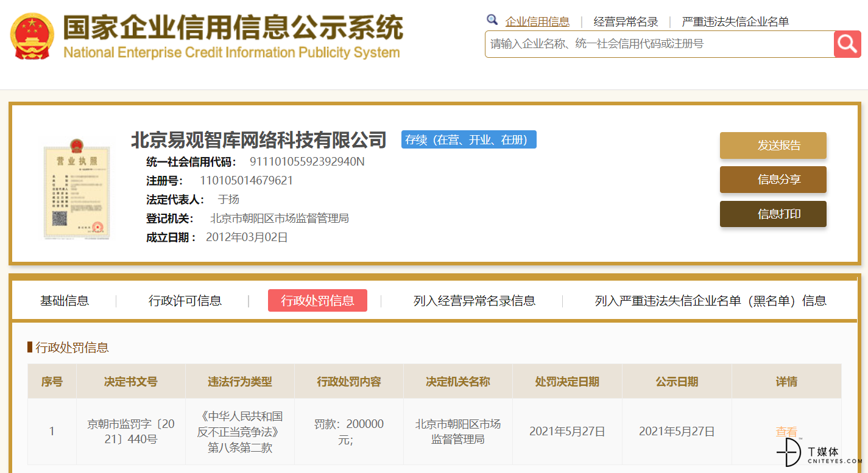868x473 pixels.
Task: Click the 罚款：200000元 cell
Action: point(349,432)
